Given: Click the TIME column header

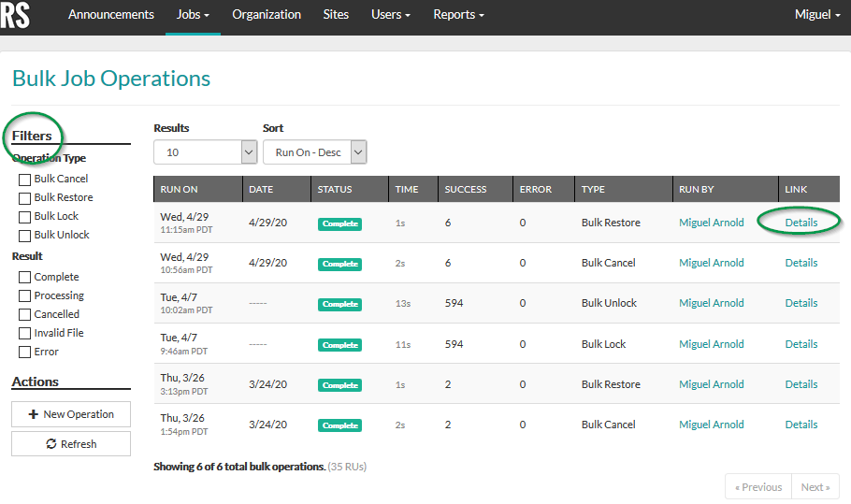Looking at the screenshot, I should coord(413,189).
